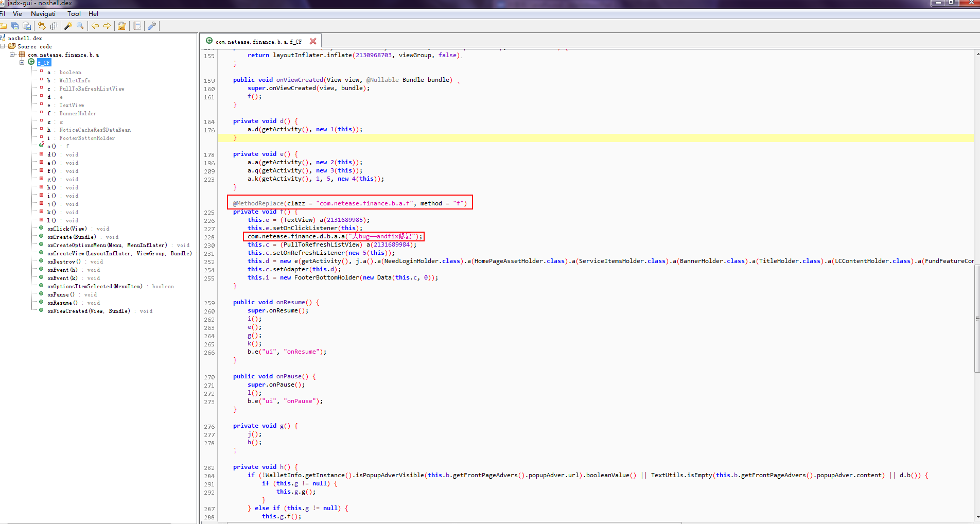
Task: Toggle Flatten packages toolbar icon
Action: click(x=54, y=26)
